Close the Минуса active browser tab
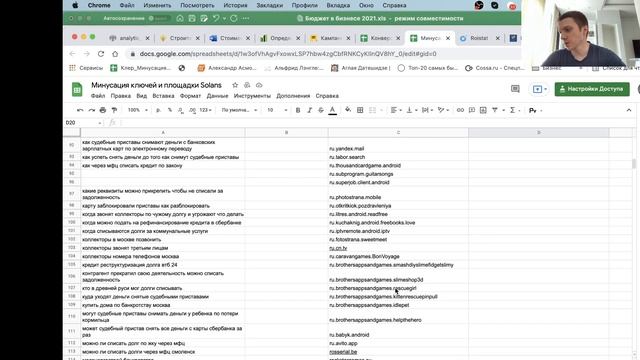 coord(448,38)
